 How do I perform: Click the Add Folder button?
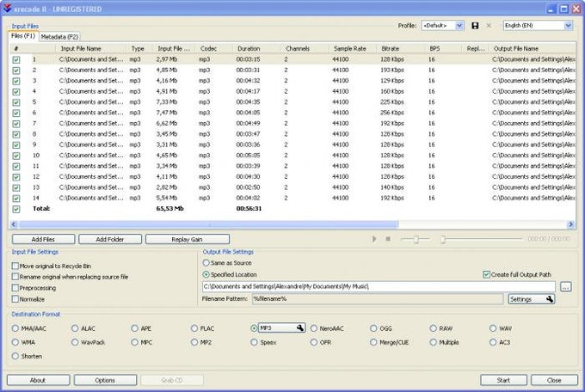click(x=110, y=240)
